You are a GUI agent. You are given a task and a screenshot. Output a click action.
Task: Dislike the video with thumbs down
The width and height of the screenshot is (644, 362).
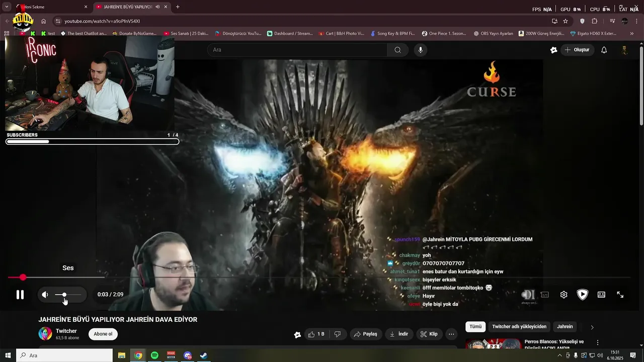338,334
